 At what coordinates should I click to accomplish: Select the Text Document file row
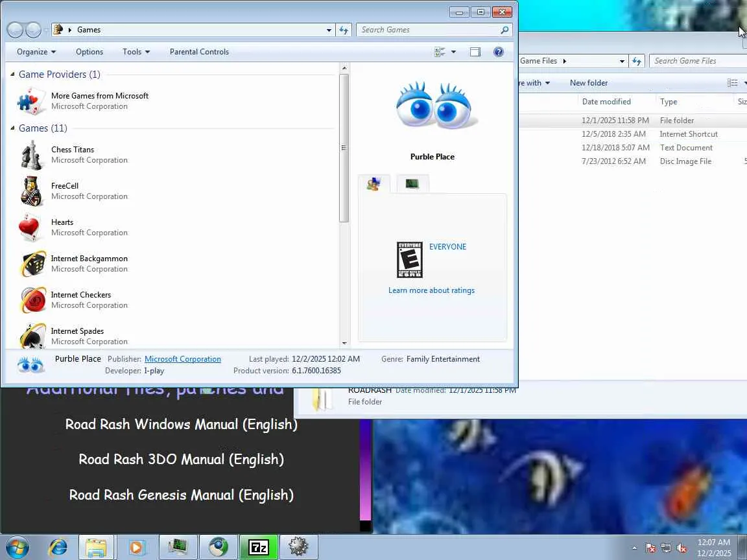pyautogui.click(x=633, y=148)
